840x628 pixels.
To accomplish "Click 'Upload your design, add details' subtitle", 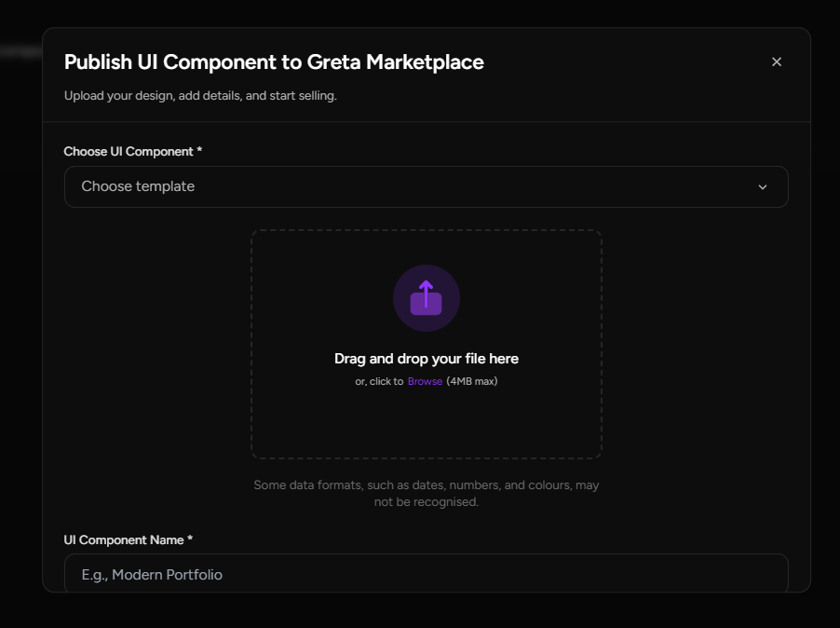I will pos(200,96).
